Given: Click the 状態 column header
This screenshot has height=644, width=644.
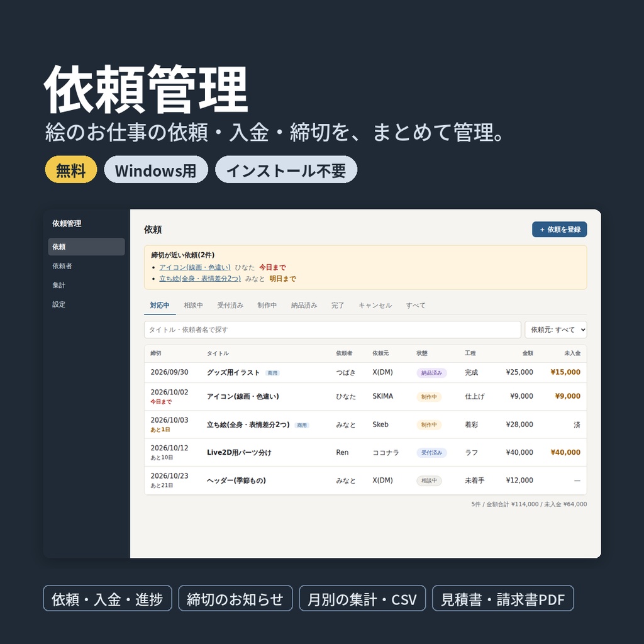Looking at the screenshot, I should coord(422,353).
